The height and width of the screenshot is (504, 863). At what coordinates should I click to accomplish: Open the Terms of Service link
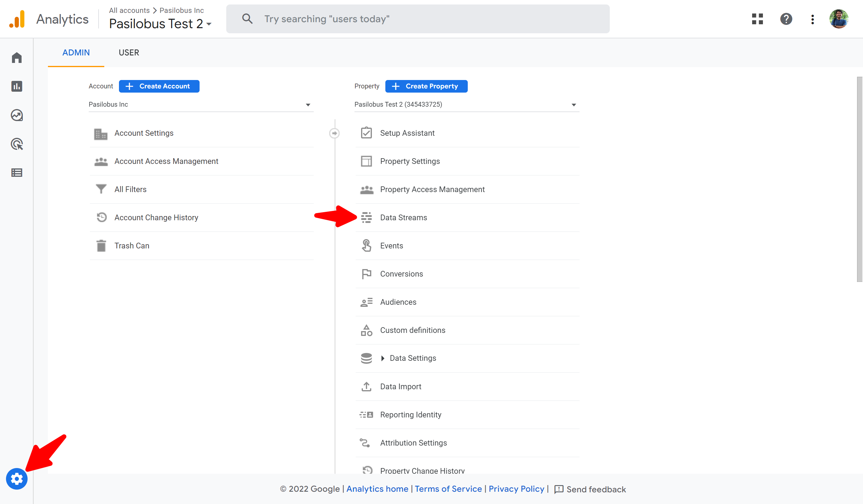coord(448,489)
